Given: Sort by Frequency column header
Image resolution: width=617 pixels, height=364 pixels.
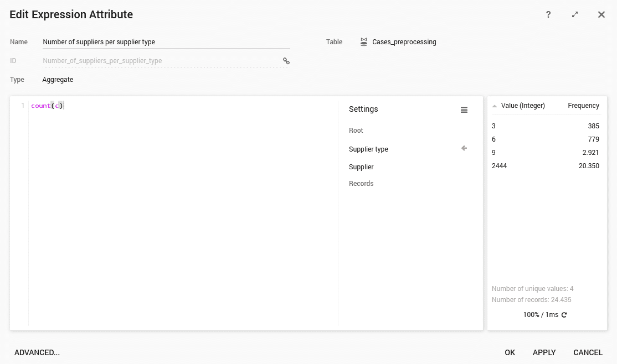Looking at the screenshot, I should click(x=583, y=106).
